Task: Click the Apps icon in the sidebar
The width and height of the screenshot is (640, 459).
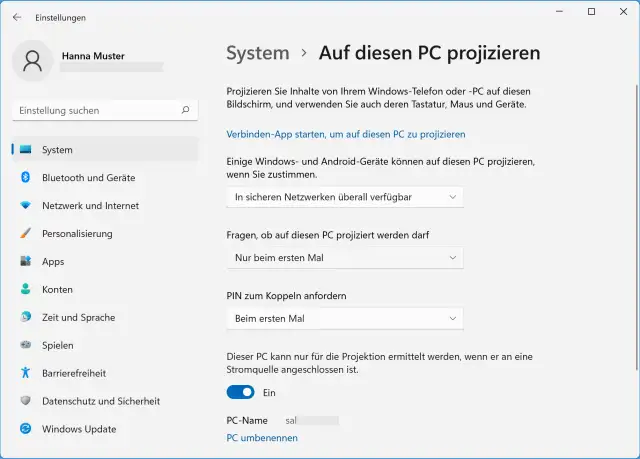Action: [x=25, y=261]
